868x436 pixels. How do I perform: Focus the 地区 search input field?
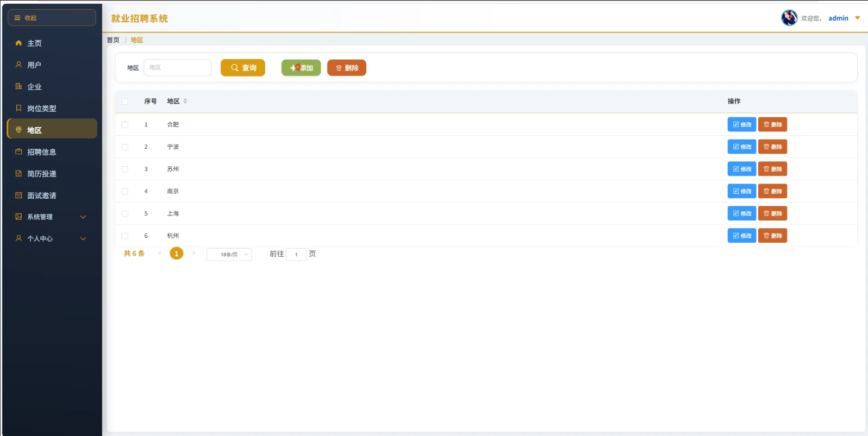177,68
